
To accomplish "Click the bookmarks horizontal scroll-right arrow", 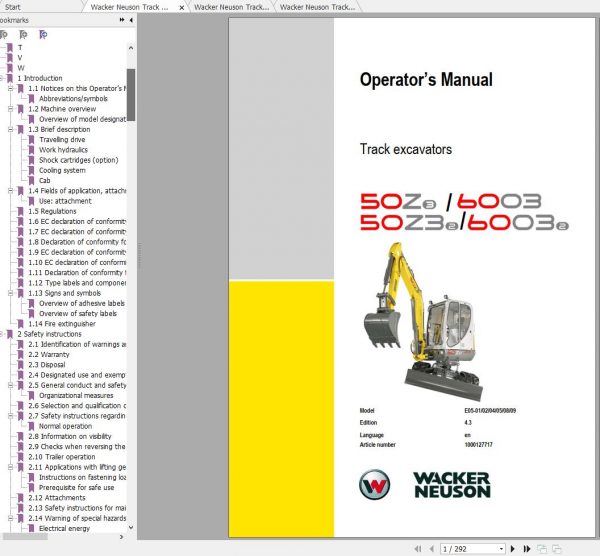I will (122, 537).
